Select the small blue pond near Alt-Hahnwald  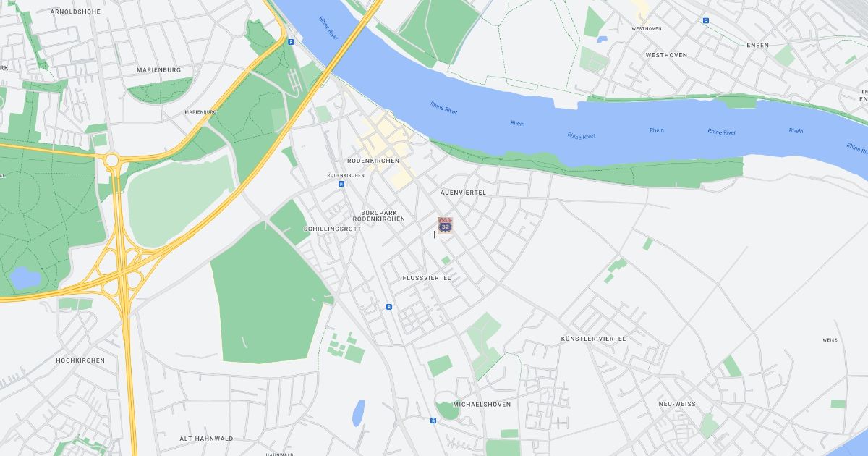358,413
